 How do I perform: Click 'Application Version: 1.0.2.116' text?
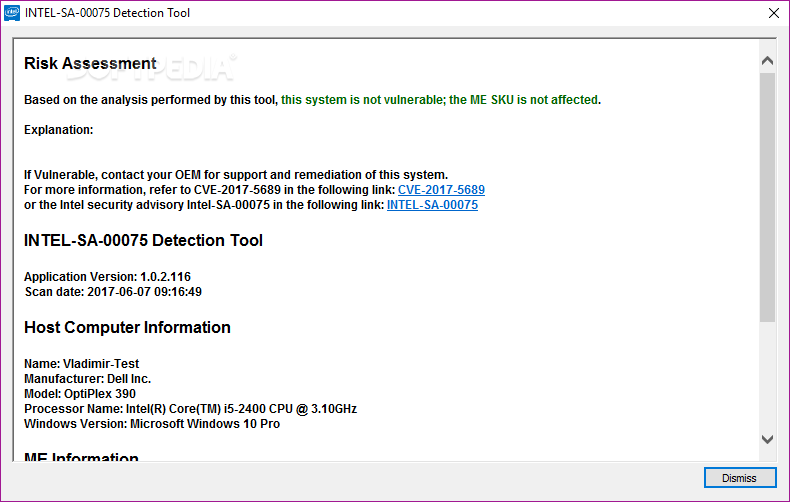click(x=107, y=277)
